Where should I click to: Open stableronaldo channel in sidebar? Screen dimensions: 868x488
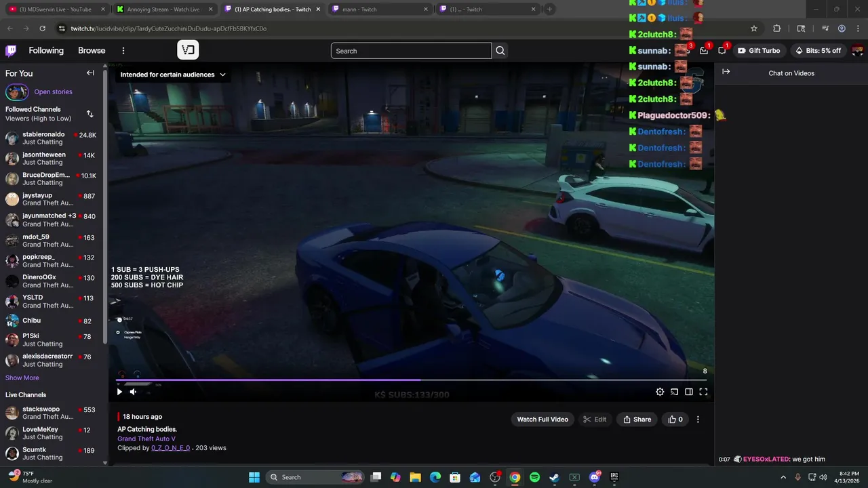pyautogui.click(x=51, y=138)
